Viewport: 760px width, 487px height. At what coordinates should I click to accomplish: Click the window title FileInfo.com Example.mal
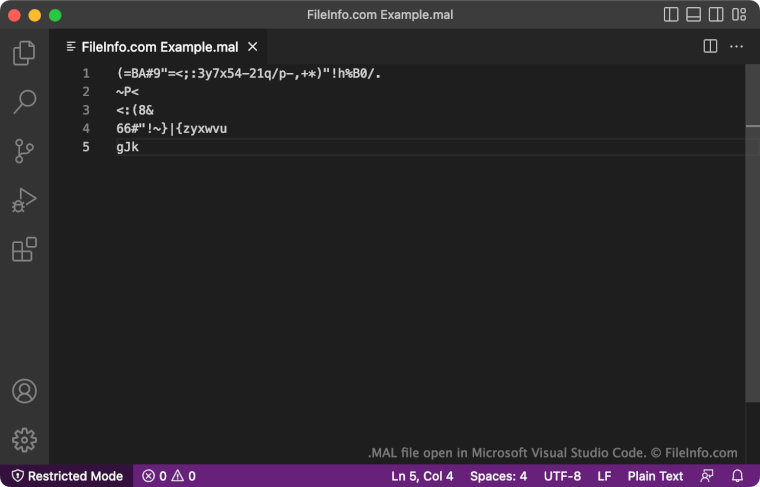(x=380, y=15)
